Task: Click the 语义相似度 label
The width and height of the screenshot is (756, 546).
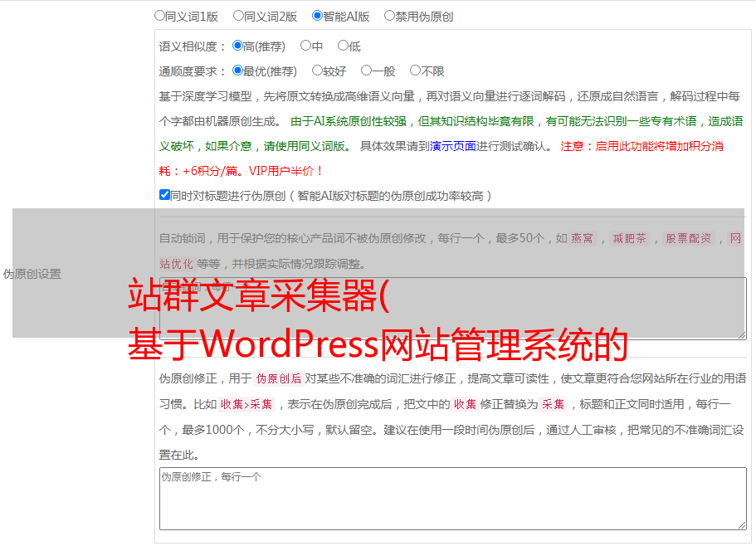Action: 193,46
